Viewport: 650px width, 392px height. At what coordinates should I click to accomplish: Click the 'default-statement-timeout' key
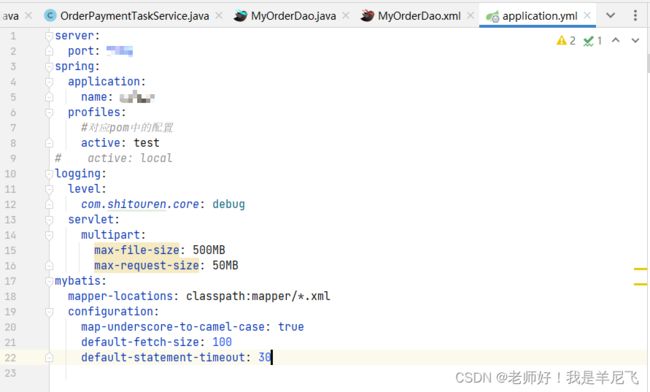[x=163, y=358]
